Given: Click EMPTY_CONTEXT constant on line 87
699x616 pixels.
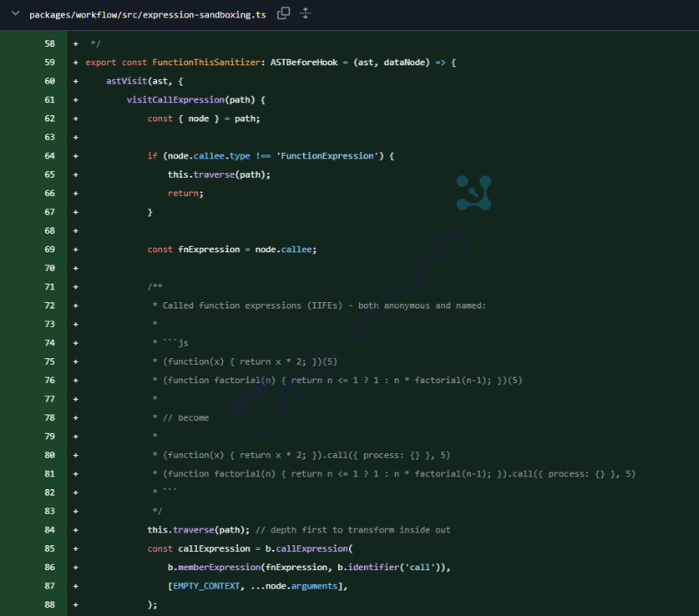Looking at the screenshot, I should [x=206, y=586].
